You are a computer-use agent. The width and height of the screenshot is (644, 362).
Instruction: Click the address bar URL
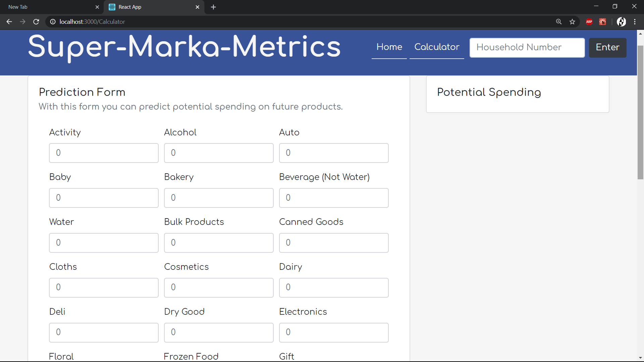pos(92,22)
